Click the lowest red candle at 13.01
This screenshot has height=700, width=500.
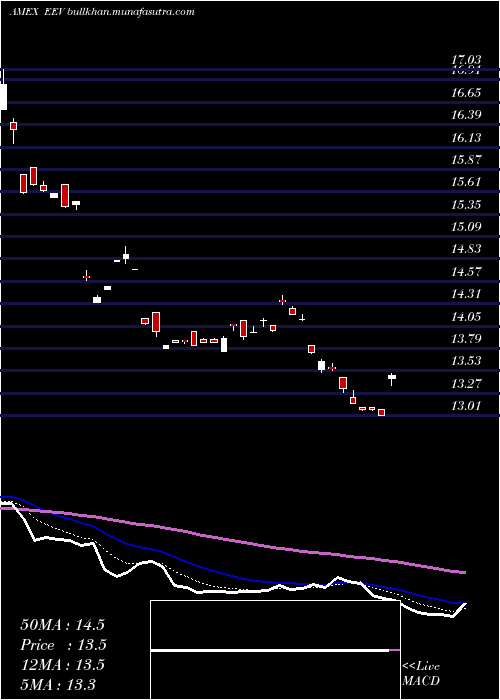tap(381, 412)
